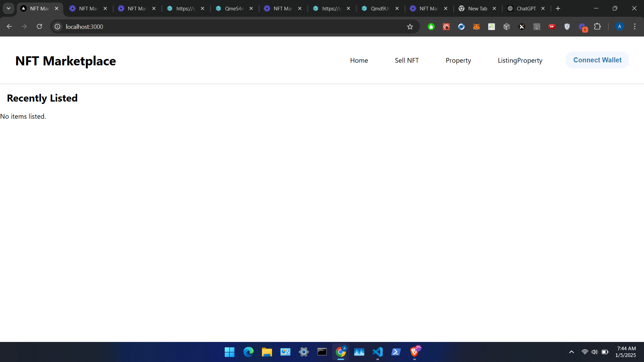Click the MetaMask fox extension icon
This screenshot has height=362, width=644.
pos(476,27)
